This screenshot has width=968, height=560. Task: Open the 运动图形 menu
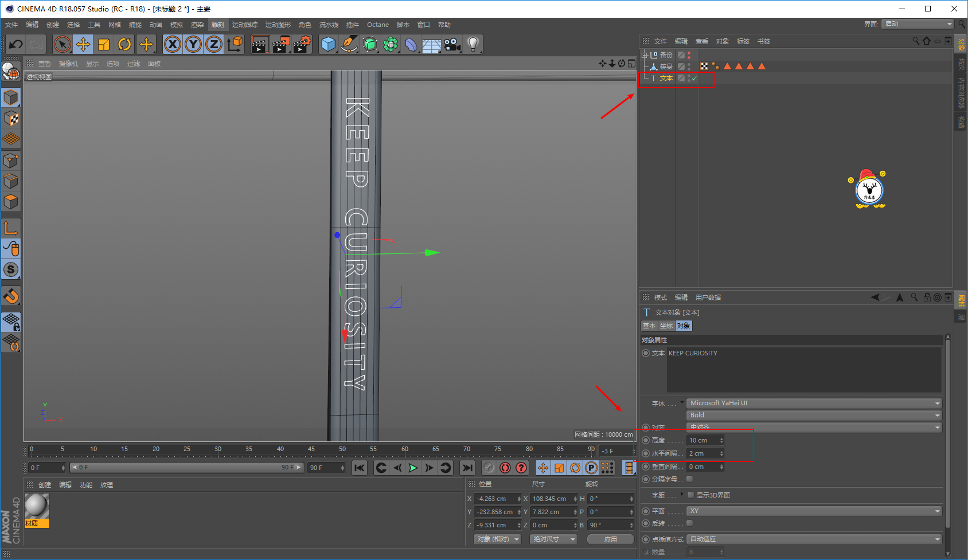click(278, 25)
